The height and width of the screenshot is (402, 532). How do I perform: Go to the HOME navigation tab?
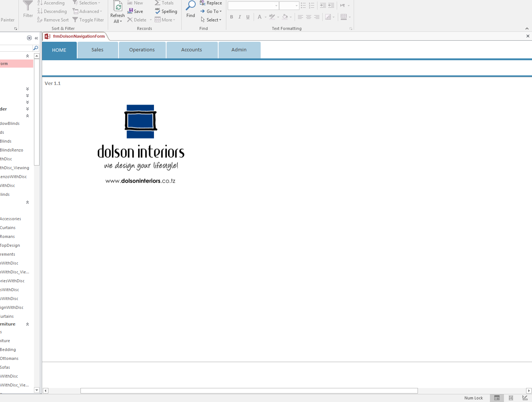coord(59,50)
